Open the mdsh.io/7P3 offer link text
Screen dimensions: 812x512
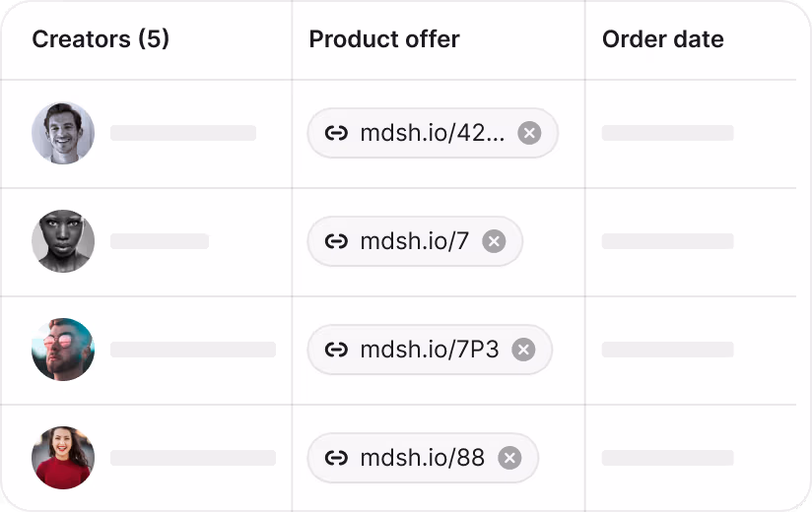[x=430, y=350]
